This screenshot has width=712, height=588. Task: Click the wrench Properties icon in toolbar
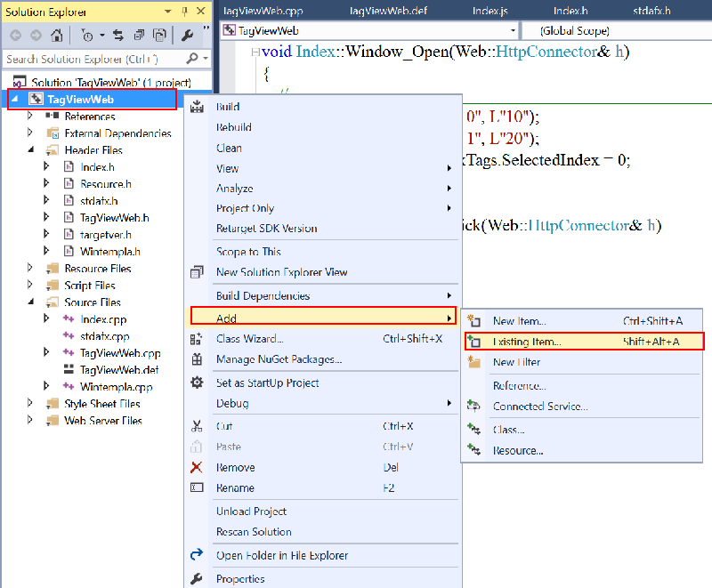pos(187,35)
